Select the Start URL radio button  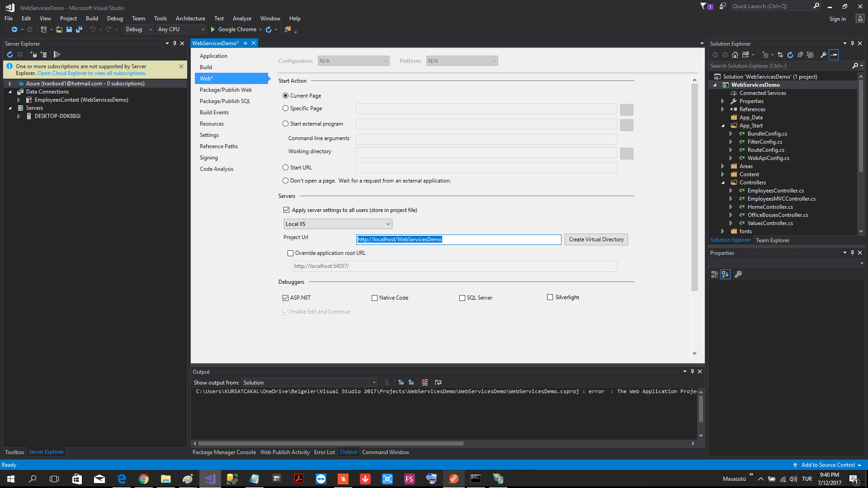[285, 168]
